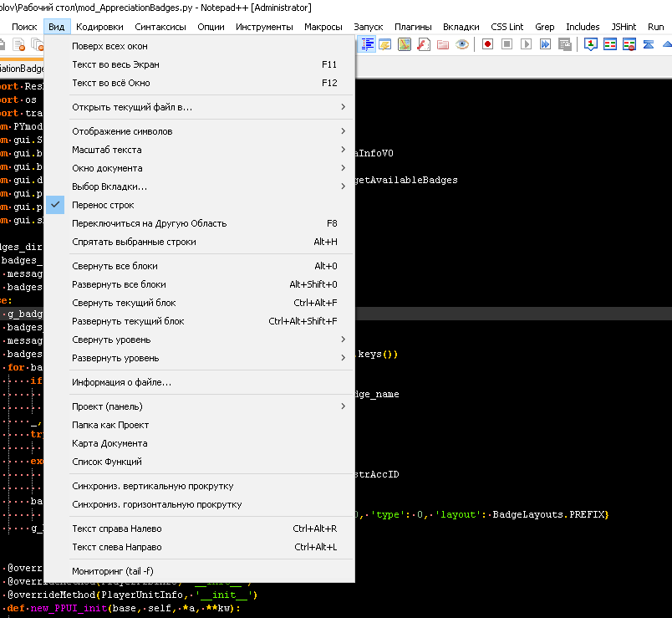Click the numbered comment bubble toolbar icon
Image resolution: width=672 pixels, height=618 pixels.
click(591, 44)
